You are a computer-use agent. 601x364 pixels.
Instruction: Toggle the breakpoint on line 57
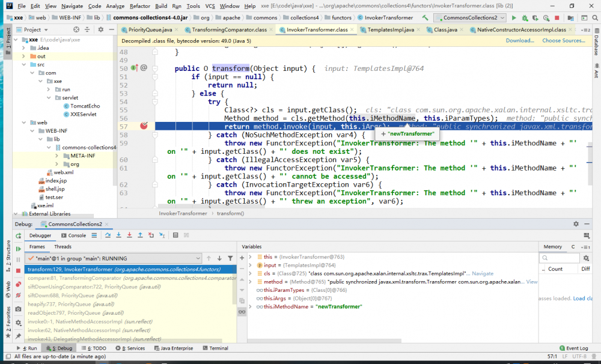tap(144, 126)
